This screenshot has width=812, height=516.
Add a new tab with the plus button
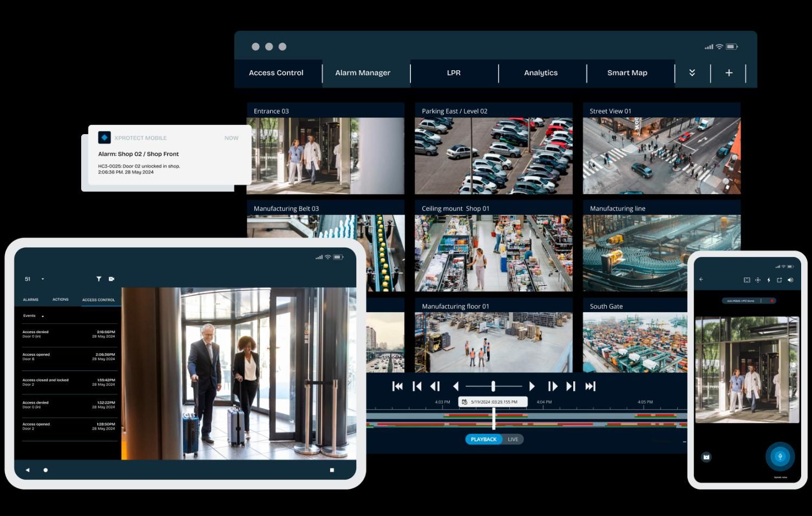coord(729,73)
